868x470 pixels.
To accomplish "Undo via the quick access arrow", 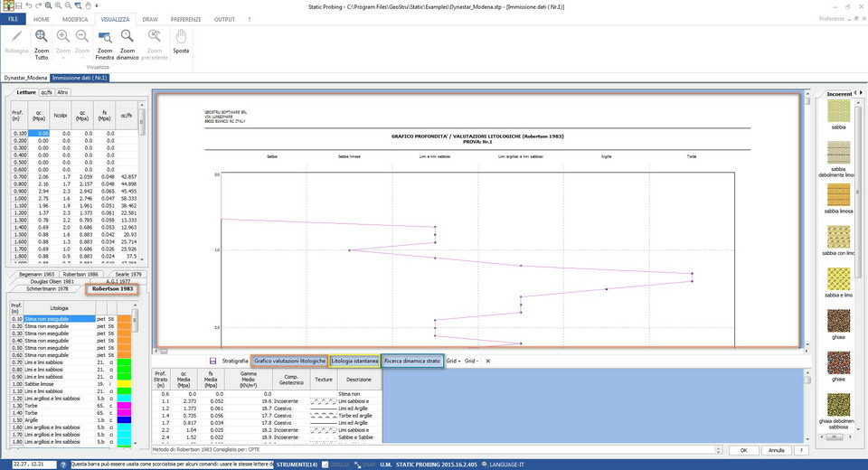I will click(29, 5).
